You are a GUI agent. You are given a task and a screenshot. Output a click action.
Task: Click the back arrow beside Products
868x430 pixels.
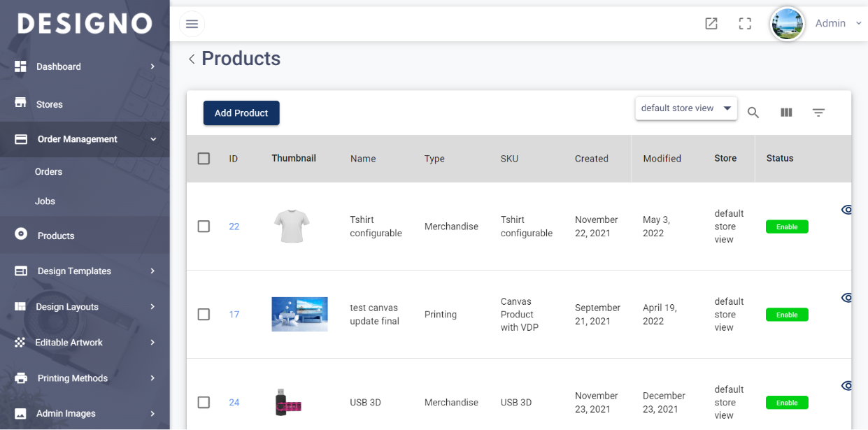(192, 59)
